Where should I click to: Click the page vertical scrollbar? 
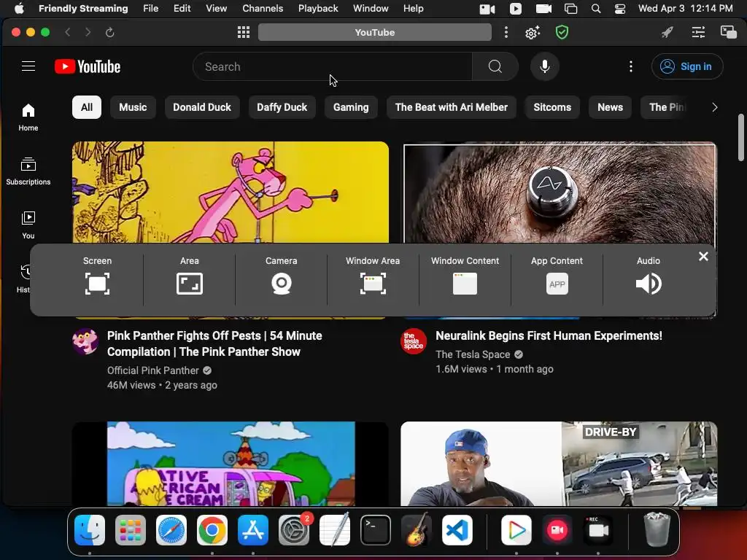[741, 138]
